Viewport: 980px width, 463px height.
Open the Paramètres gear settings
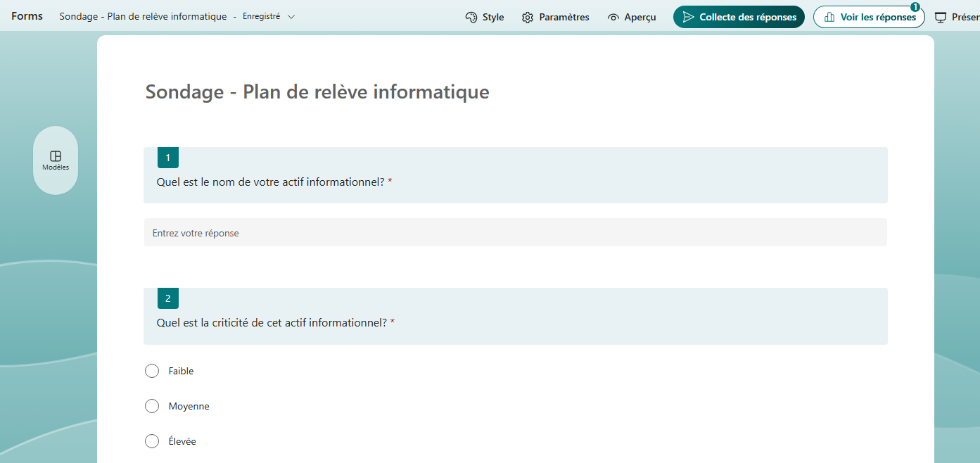point(555,17)
